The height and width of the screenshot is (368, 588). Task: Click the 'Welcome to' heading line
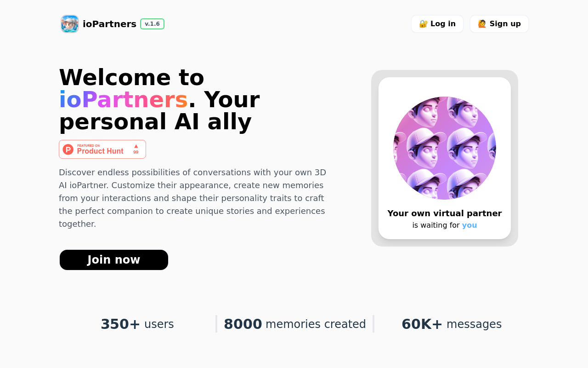(x=132, y=77)
